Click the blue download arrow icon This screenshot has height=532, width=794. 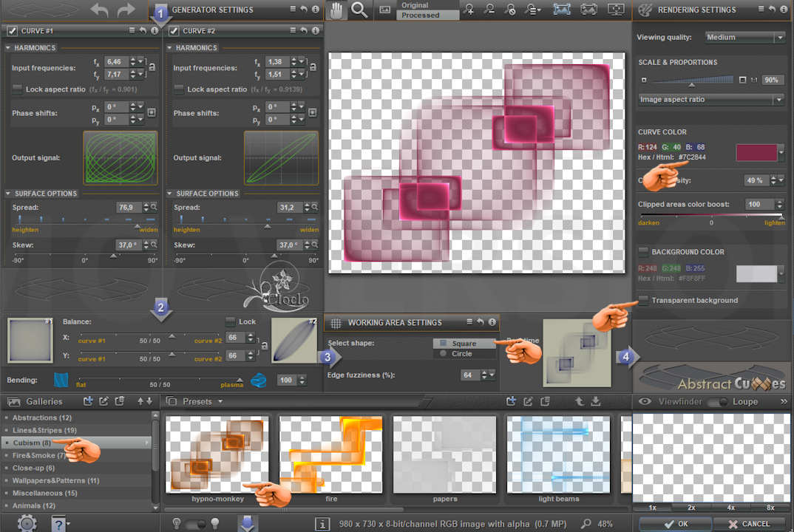pos(247,523)
